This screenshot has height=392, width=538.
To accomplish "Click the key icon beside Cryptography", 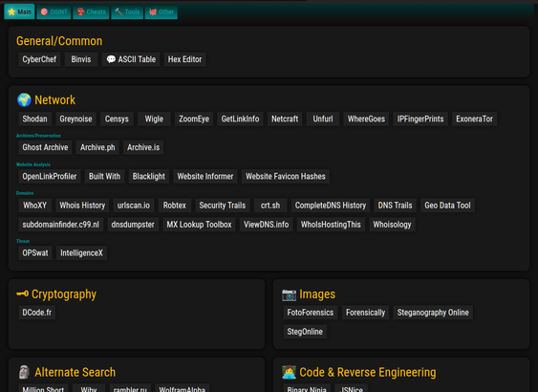I will tap(23, 294).
